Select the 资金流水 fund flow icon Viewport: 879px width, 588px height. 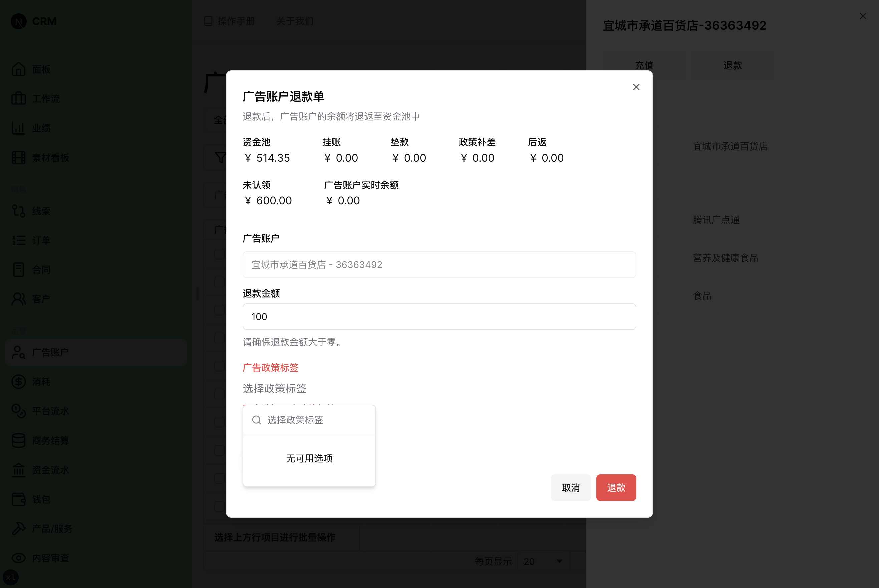pyautogui.click(x=18, y=470)
